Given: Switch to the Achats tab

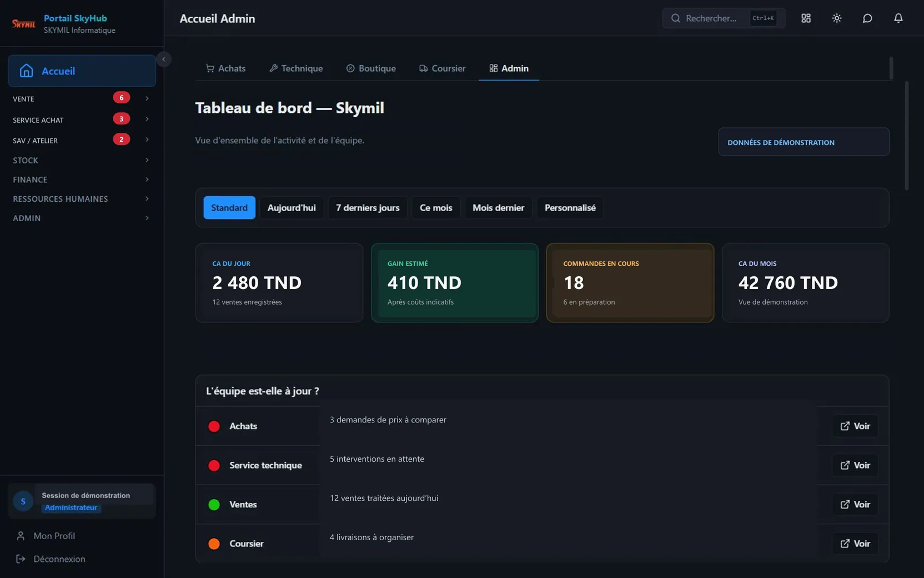Looking at the screenshot, I should (x=225, y=68).
